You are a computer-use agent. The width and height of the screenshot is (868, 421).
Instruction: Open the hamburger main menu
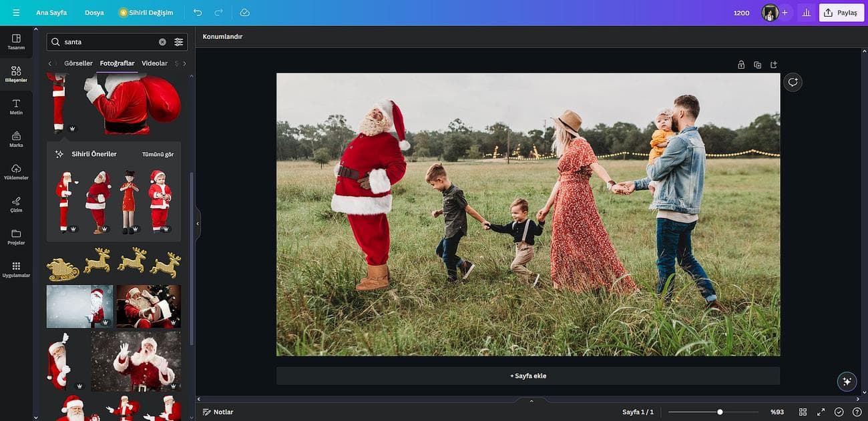(16, 13)
